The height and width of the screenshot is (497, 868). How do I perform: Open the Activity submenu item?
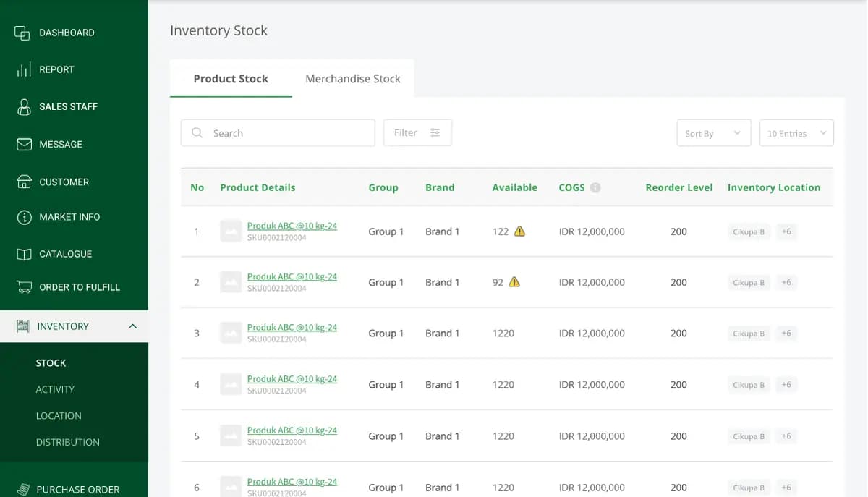pyautogui.click(x=55, y=389)
